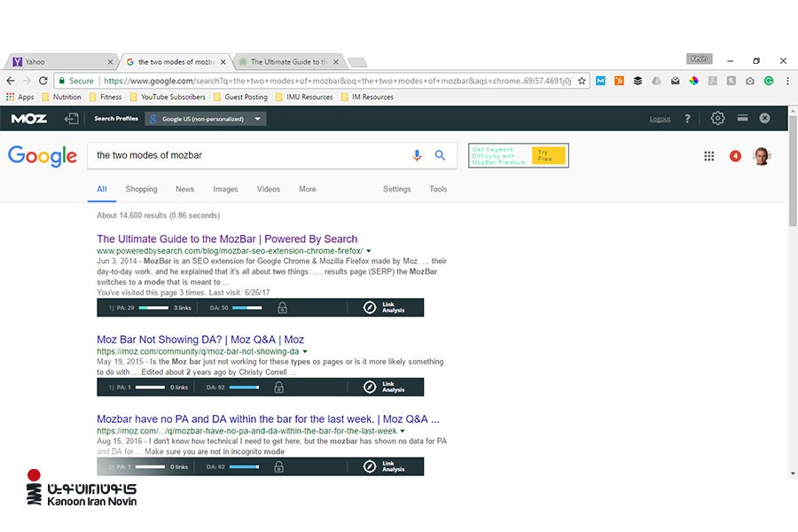
Task: Click the Google voice search microphone
Action: (x=417, y=155)
